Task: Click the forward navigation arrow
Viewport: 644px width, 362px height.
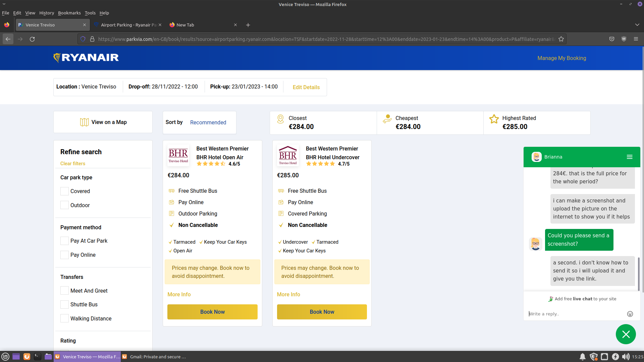Action: pyautogui.click(x=20, y=39)
